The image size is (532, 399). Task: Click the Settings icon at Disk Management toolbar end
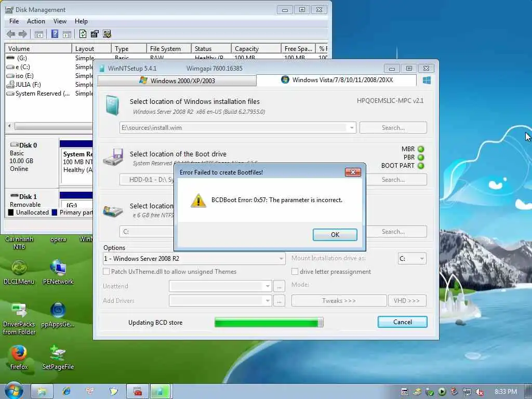pyautogui.click(x=107, y=34)
